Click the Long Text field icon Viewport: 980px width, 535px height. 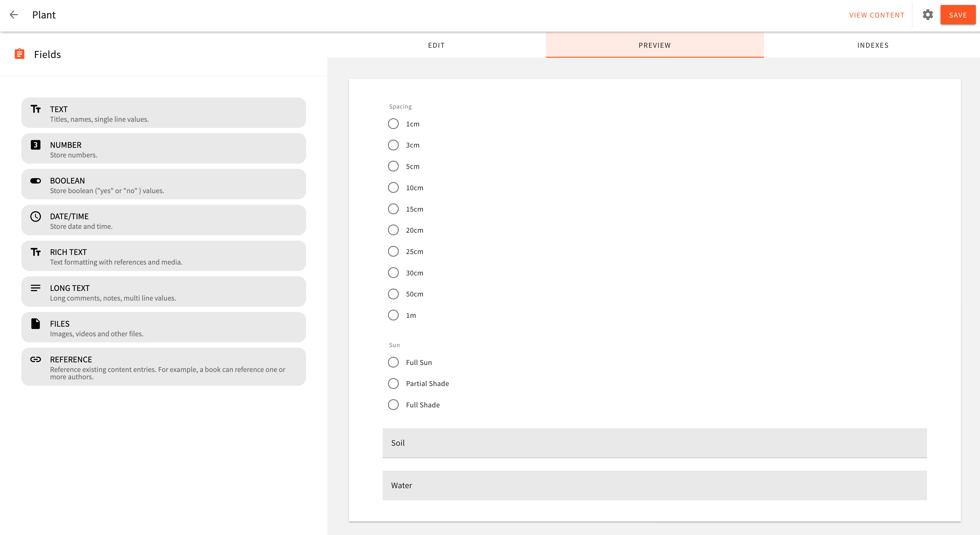[x=35, y=288]
